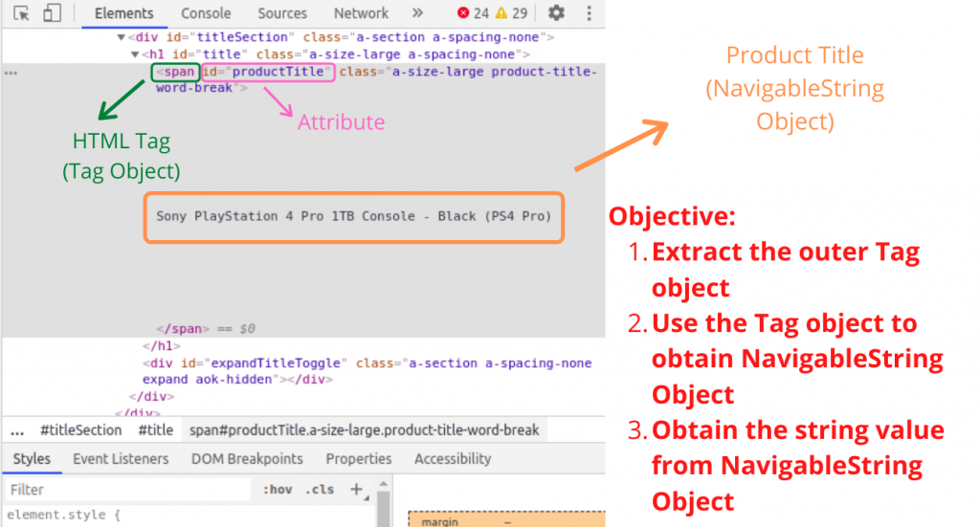Screen dimensions: 980x527
Task: Show more DevTools tabs chevron
Action: (417, 12)
